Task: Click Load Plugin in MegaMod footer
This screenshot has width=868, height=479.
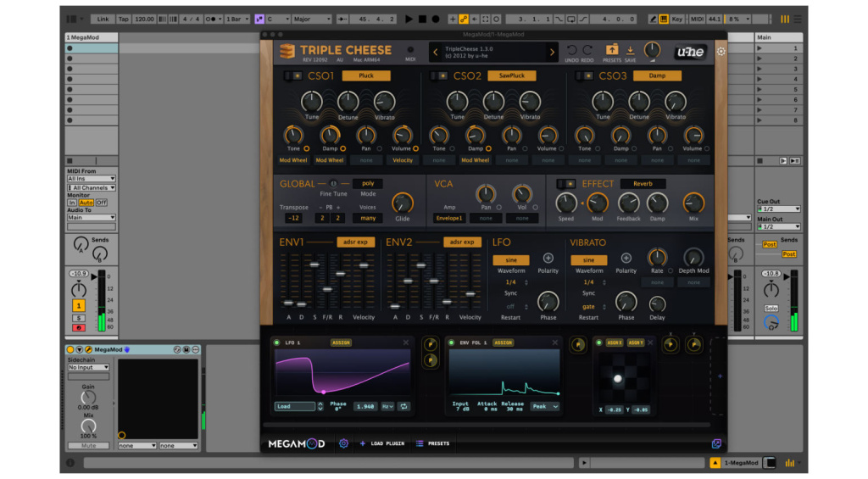Action: pyautogui.click(x=381, y=443)
